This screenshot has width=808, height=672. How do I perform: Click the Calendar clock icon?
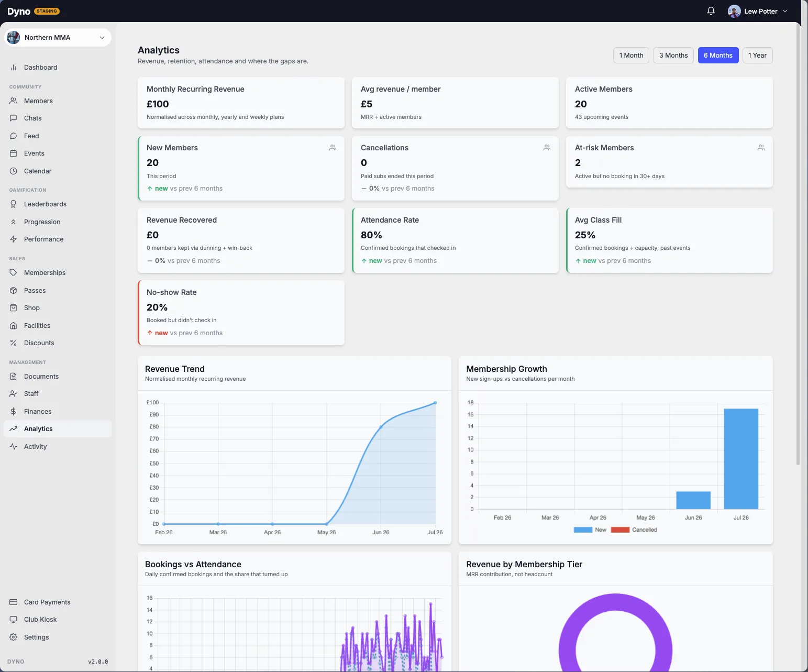14,171
